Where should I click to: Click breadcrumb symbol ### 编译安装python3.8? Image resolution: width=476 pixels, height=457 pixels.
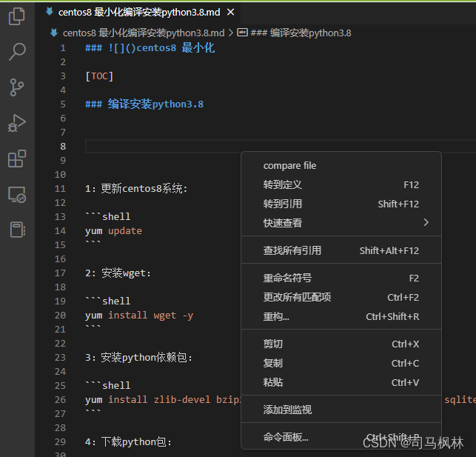[301, 33]
